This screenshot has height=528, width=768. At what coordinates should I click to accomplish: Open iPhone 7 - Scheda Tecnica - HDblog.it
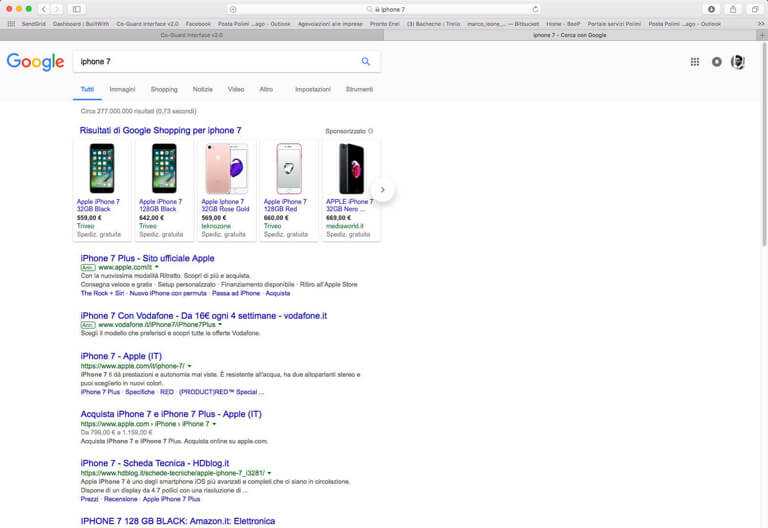click(155, 463)
